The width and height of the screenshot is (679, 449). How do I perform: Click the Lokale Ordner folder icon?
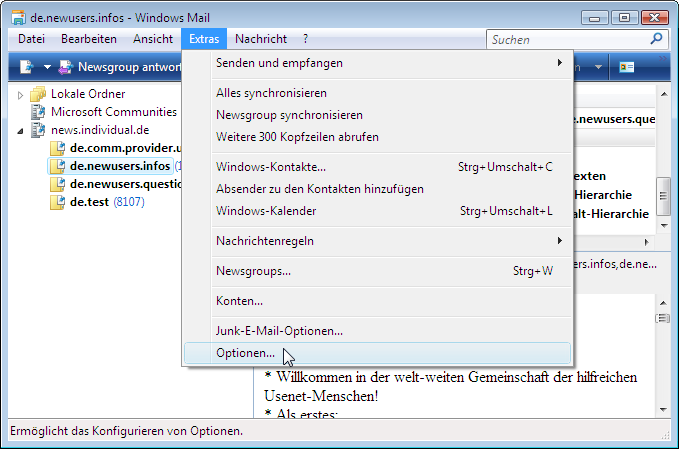(38, 94)
